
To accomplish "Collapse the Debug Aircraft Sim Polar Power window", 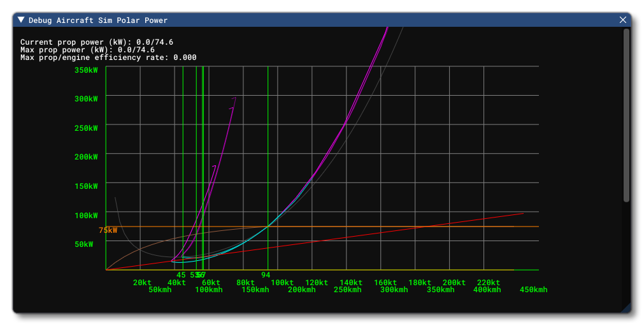I will 21,20.
